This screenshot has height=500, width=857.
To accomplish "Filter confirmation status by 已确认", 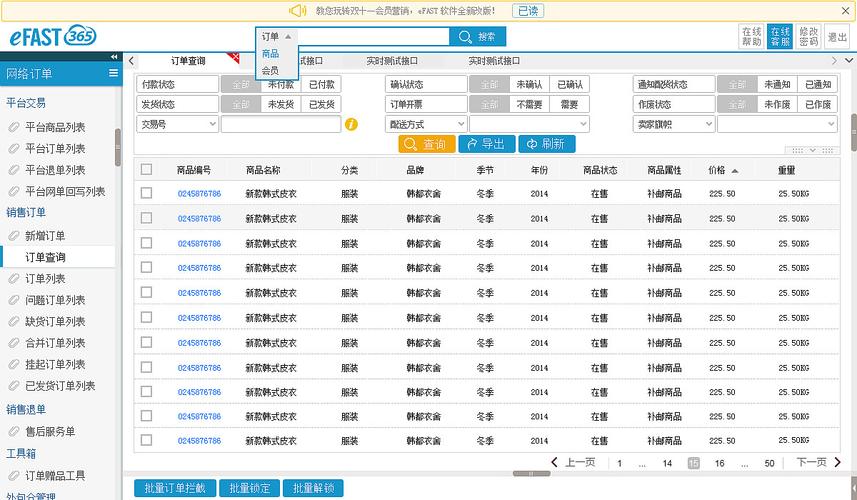I will tap(570, 84).
